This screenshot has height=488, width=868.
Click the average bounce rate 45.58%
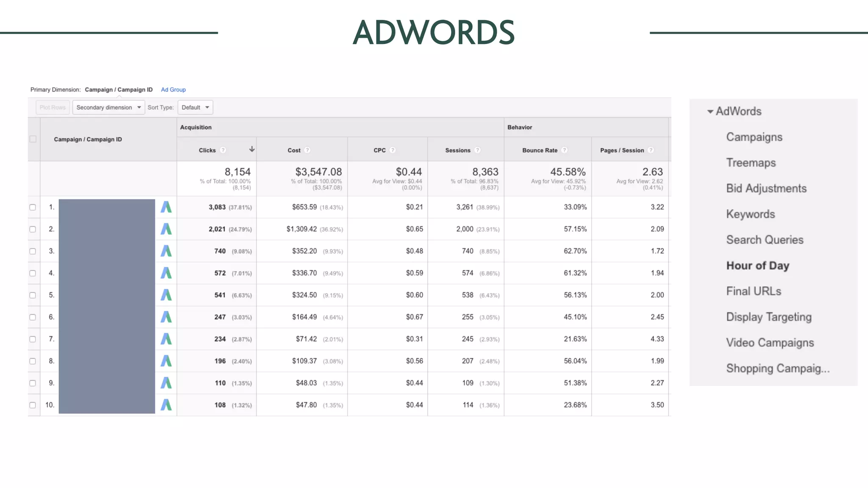pos(568,172)
